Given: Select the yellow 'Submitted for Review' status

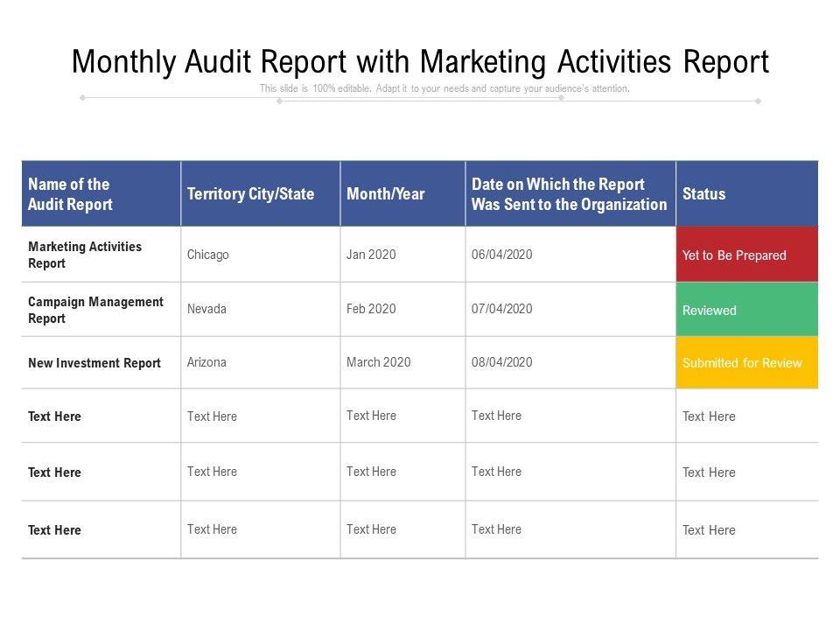Looking at the screenshot, I should click(747, 362).
